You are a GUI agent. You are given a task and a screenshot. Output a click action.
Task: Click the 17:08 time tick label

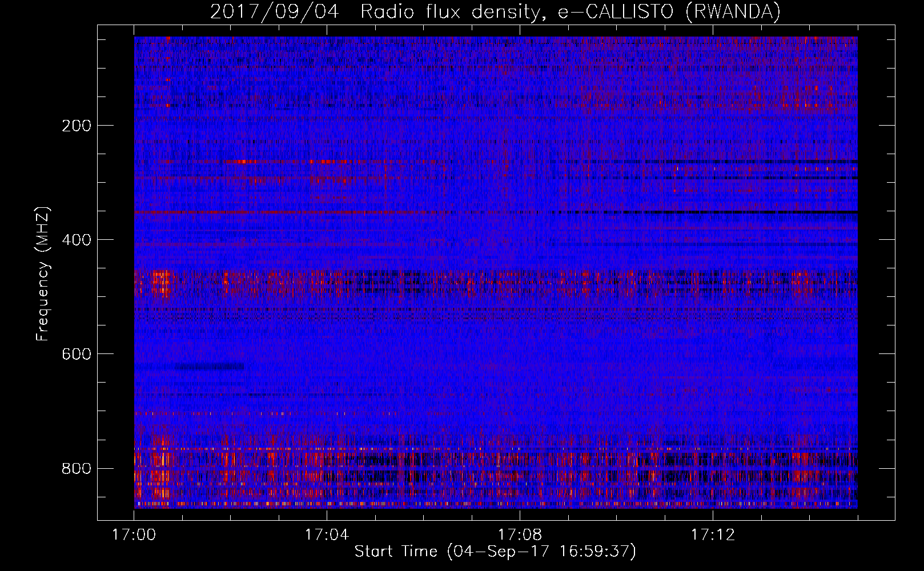click(x=520, y=535)
